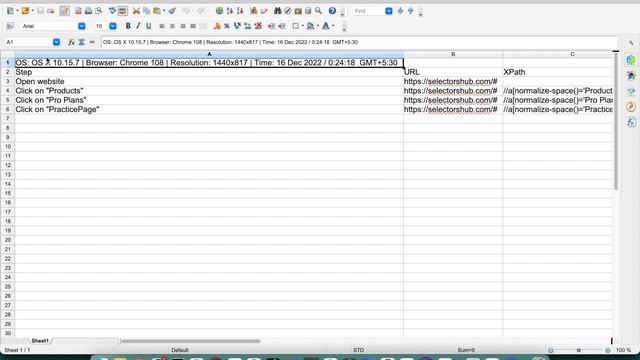The image size is (640, 360).
Task: Run the Spelling check icon
Action: click(112, 11)
